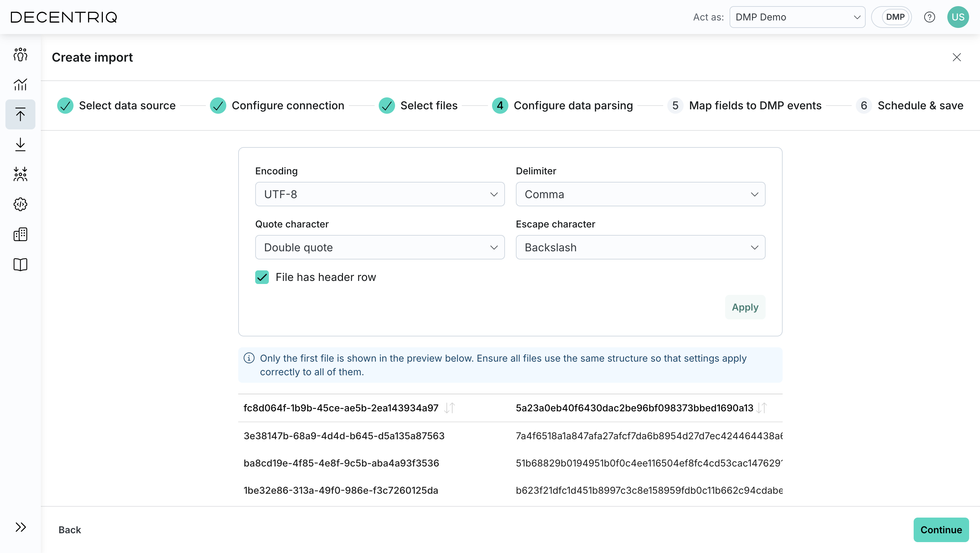This screenshot has width=980, height=553.
Task: Click the Continue button
Action: coord(941,530)
